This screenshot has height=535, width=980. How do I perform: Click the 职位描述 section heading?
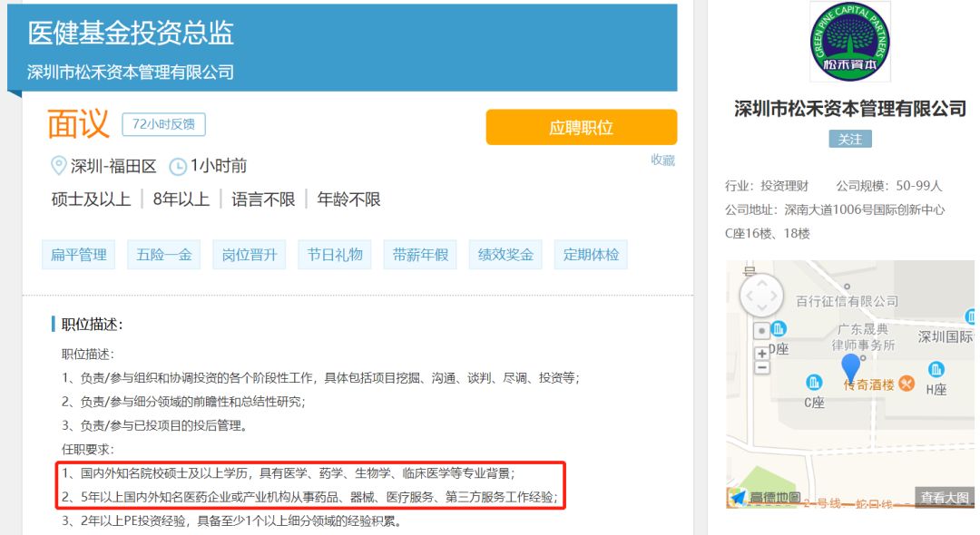[x=92, y=324]
